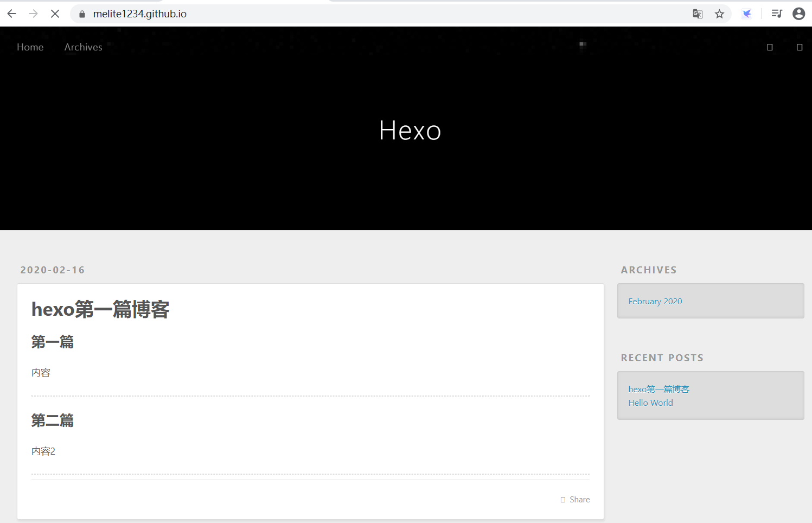The height and width of the screenshot is (523, 812).
Task: Open the Google Translate page icon
Action: pyautogui.click(x=698, y=14)
